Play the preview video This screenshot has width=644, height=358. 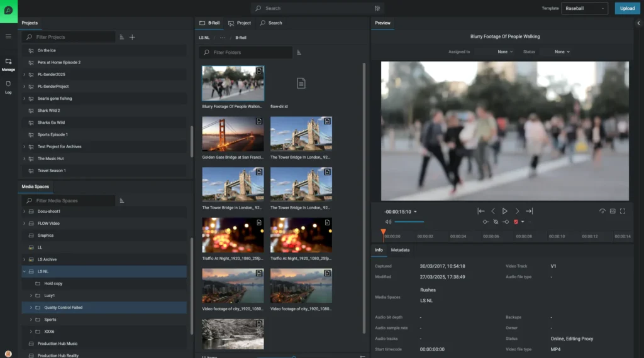tap(504, 211)
